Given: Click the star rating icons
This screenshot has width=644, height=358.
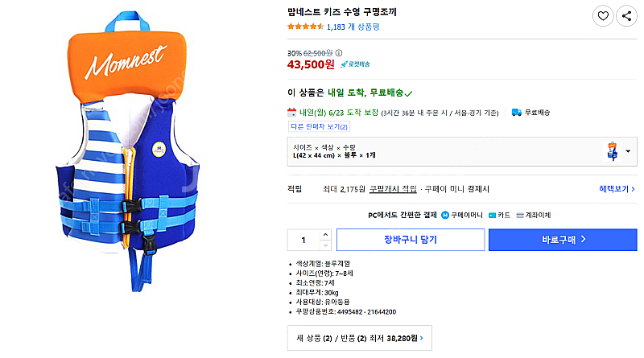Looking at the screenshot, I should (x=305, y=27).
